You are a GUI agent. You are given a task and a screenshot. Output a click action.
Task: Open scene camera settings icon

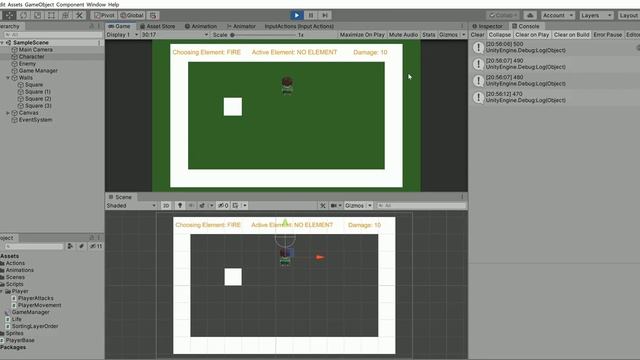[334, 205]
